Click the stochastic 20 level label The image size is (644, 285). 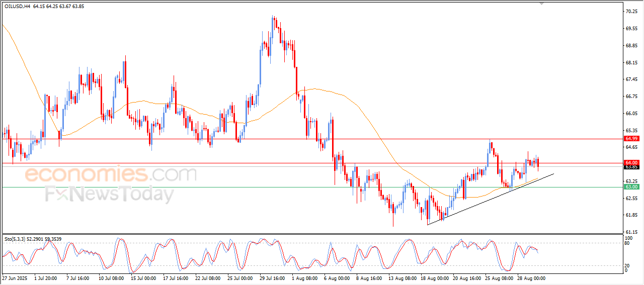627,265
